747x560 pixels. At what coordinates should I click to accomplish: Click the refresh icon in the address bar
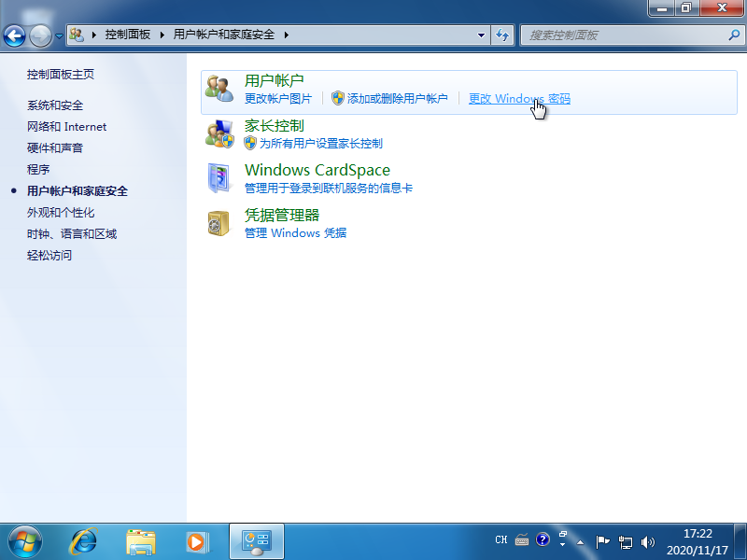[502, 35]
